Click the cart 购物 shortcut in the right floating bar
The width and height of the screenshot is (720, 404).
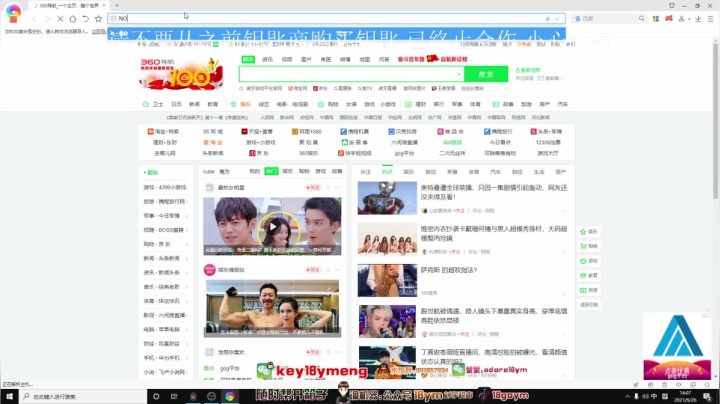(589, 247)
